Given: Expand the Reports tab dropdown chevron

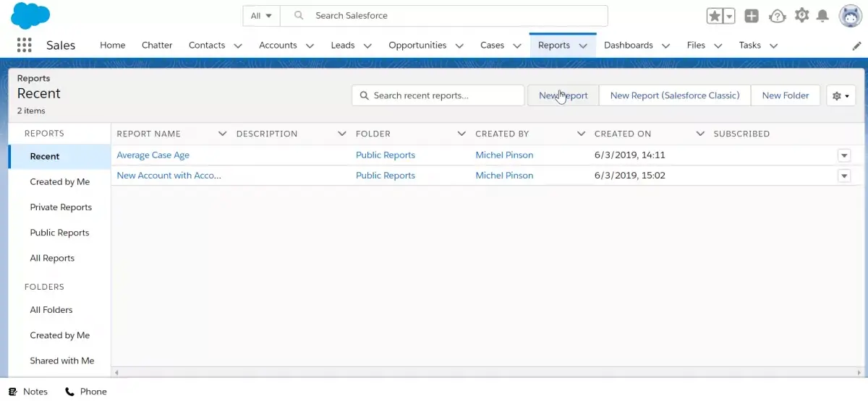Looking at the screenshot, I should (583, 46).
